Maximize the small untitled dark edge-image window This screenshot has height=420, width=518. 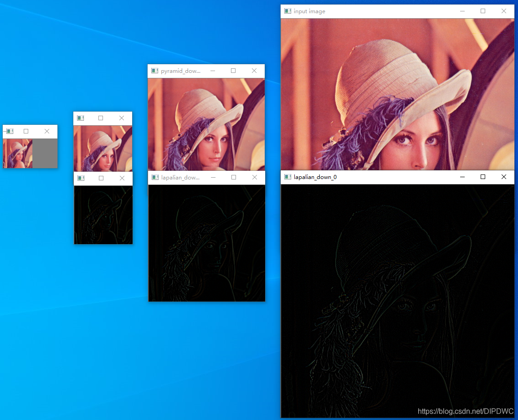tap(101, 178)
